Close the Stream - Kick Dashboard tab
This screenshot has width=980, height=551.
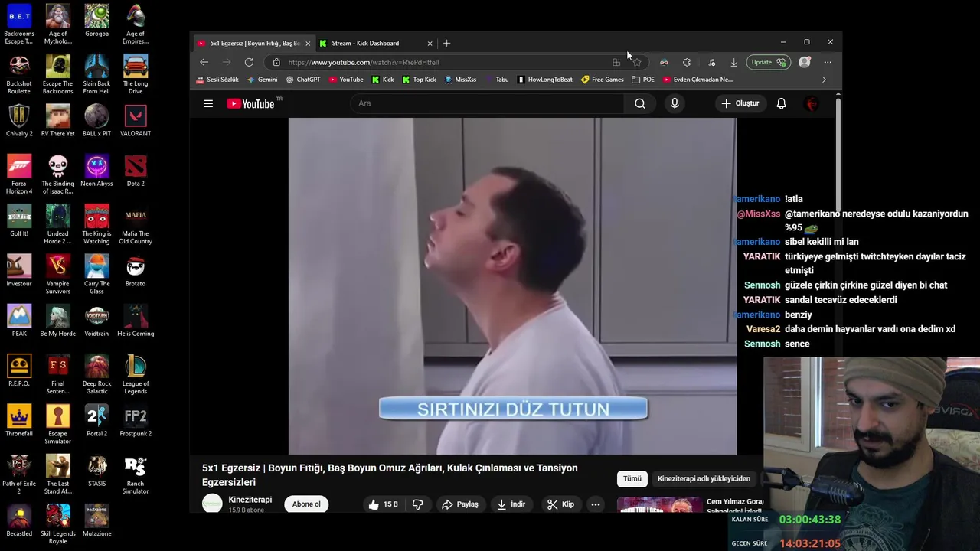click(430, 44)
